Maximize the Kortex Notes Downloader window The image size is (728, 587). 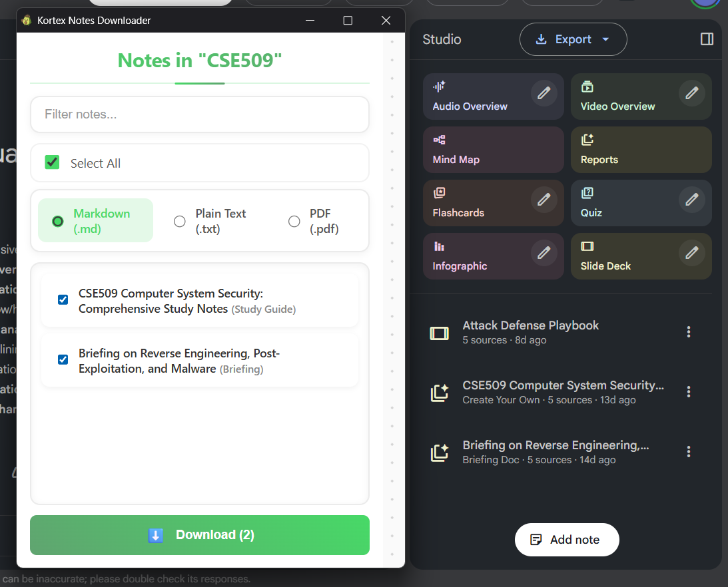pyautogui.click(x=348, y=21)
